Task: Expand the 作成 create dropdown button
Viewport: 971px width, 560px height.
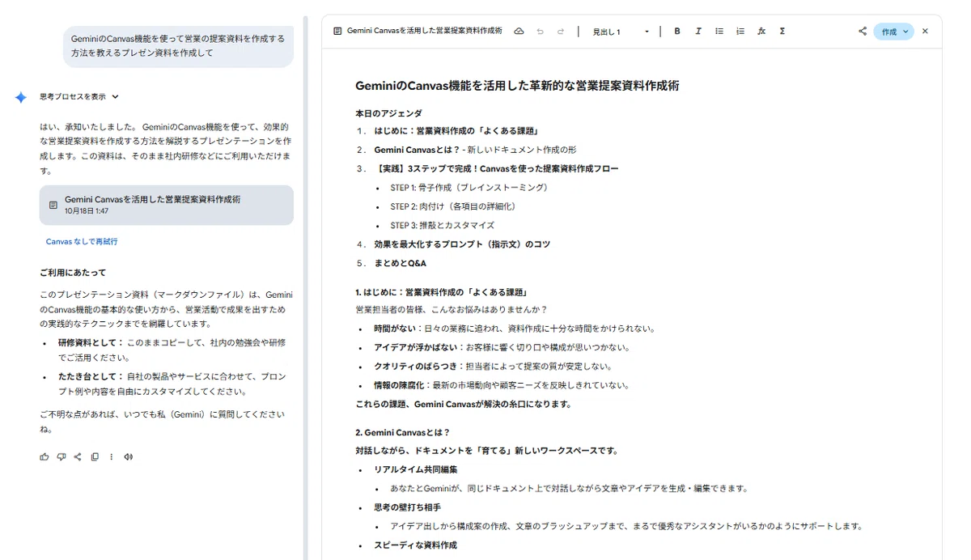Action: tap(893, 32)
